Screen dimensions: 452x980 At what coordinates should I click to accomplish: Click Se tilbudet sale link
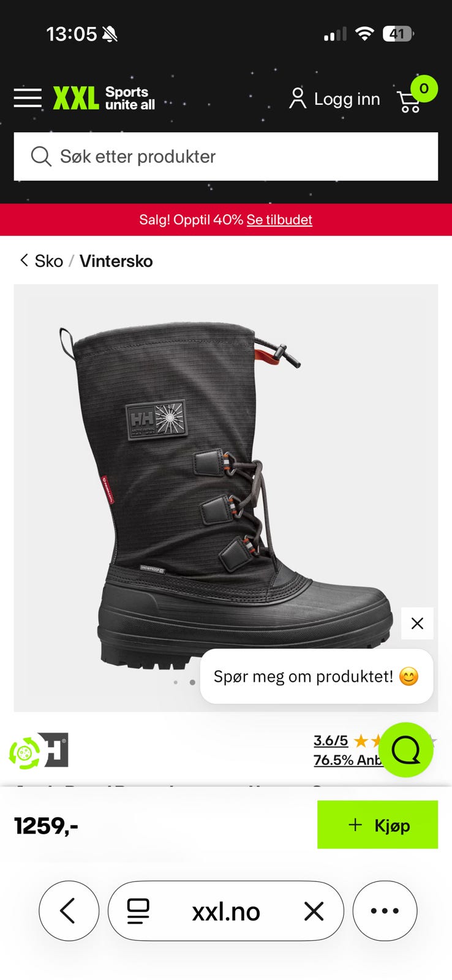pyautogui.click(x=279, y=219)
